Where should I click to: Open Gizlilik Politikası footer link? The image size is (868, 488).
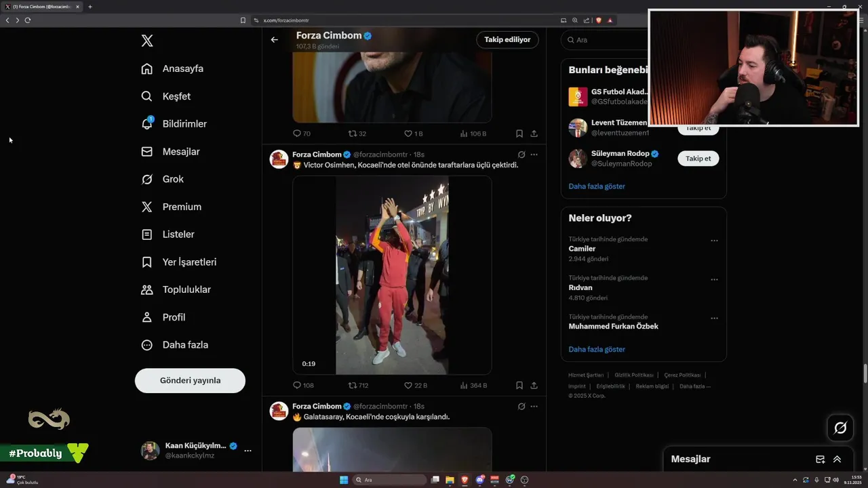click(x=634, y=375)
